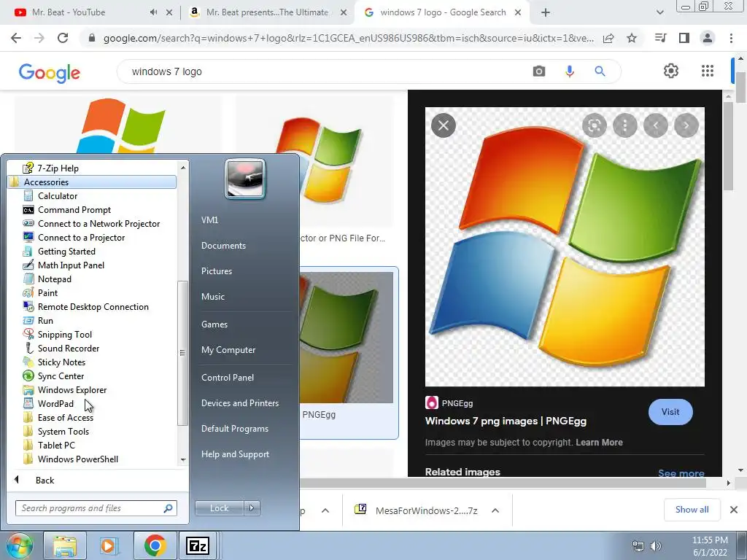
Task: Visit the PNGEgg page
Action: pos(670,412)
